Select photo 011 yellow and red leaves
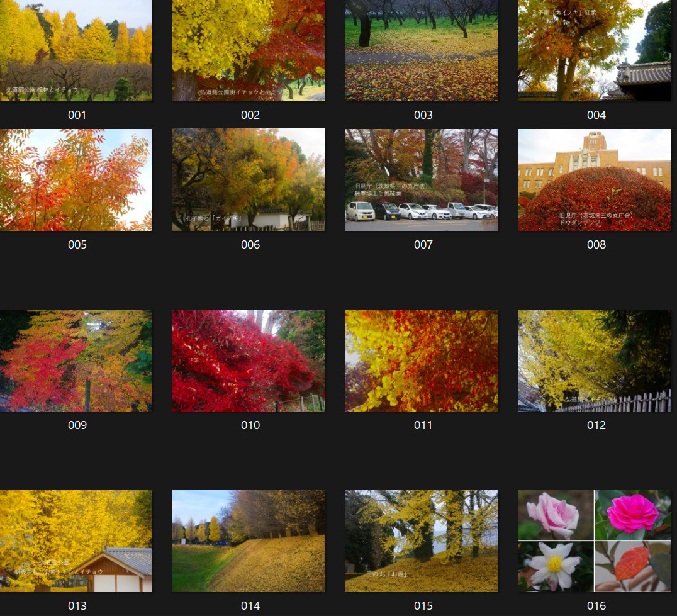 click(422, 361)
